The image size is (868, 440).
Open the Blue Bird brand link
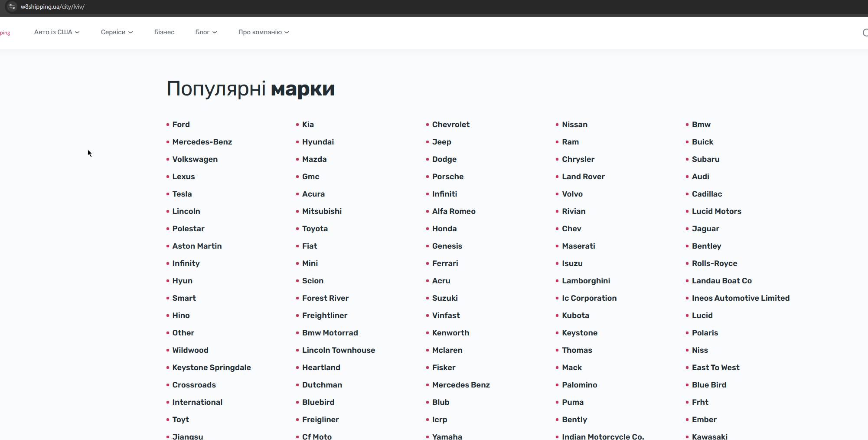[x=709, y=385]
